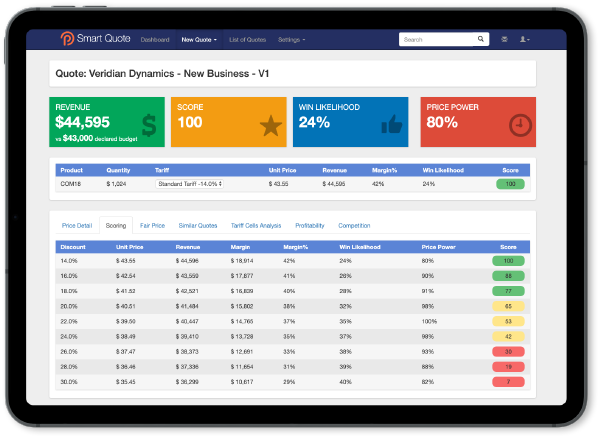Click the 24.0% discount cell
The height and width of the screenshot is (438, 600).
[69, 337]
